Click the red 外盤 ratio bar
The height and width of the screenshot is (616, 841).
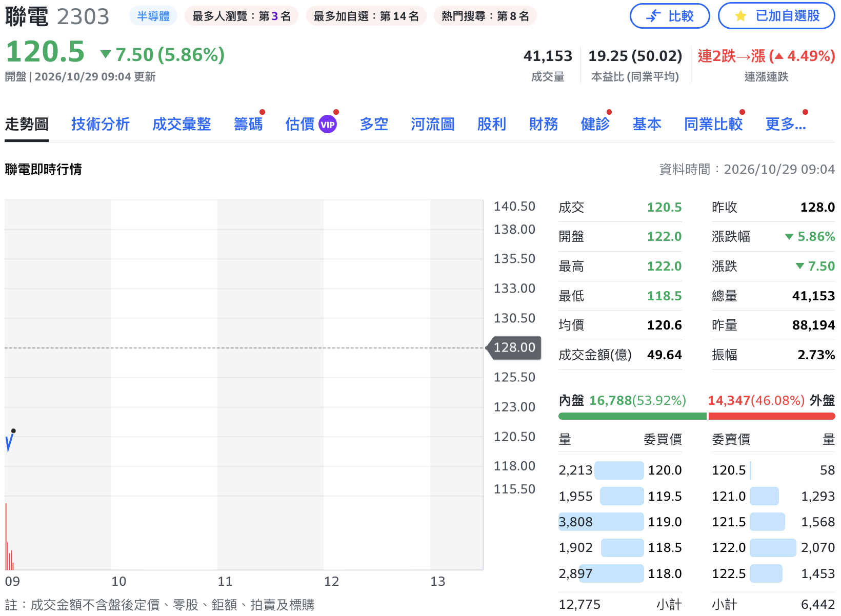[772, 416]
